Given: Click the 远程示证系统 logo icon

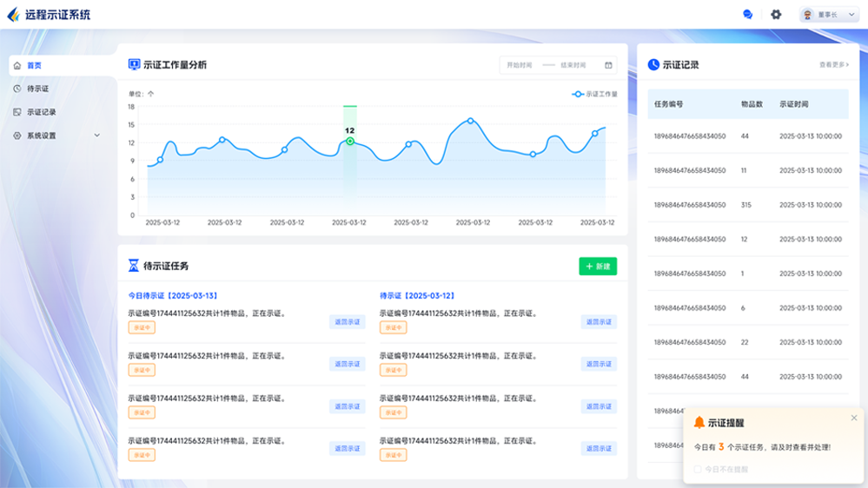Looking at the screenshot, I should 13,15.
